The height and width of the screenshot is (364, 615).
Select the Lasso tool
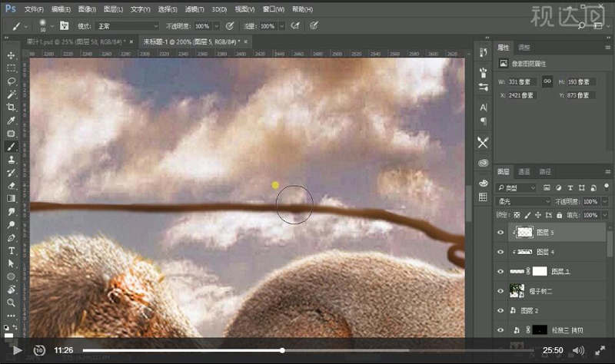point(11,81)
